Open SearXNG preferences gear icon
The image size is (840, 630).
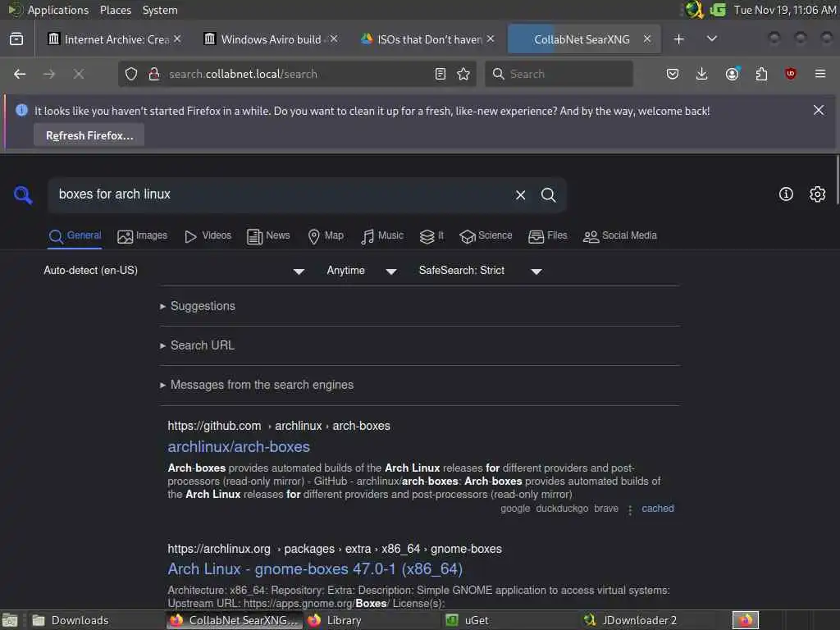click(x=818, y=194)
